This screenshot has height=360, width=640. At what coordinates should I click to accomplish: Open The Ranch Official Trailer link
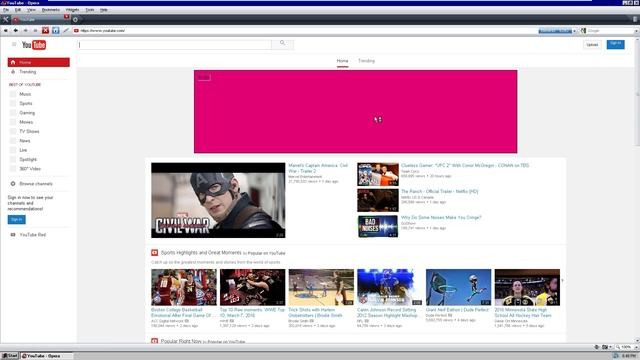click(x=439, y=191)
